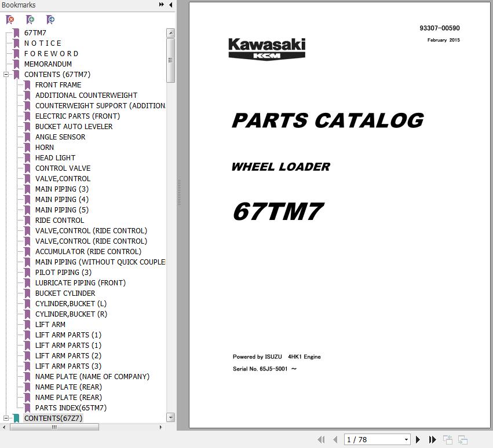The width and height of the screenshot is (493, 448).
Task: Open the CYLINDER,BUCKET (L) bookmark
Action: click(71, 303)
